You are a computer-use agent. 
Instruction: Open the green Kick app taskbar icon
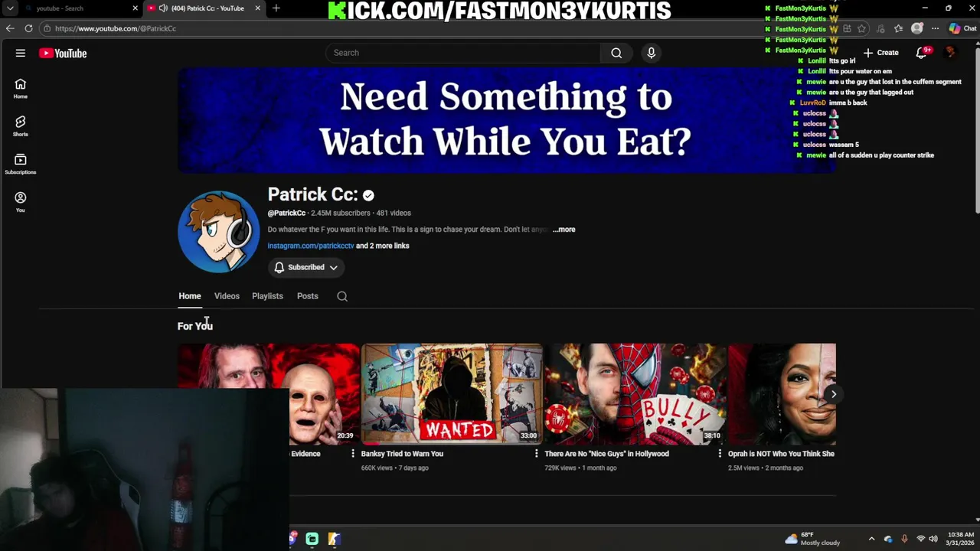coord(312,539)
